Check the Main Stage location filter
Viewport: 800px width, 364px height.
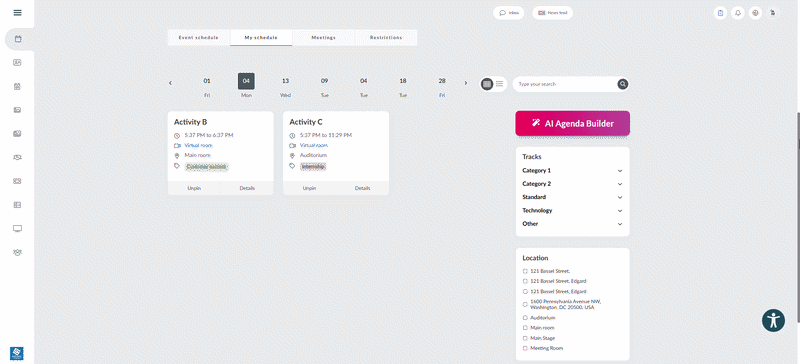coord(526,338)
